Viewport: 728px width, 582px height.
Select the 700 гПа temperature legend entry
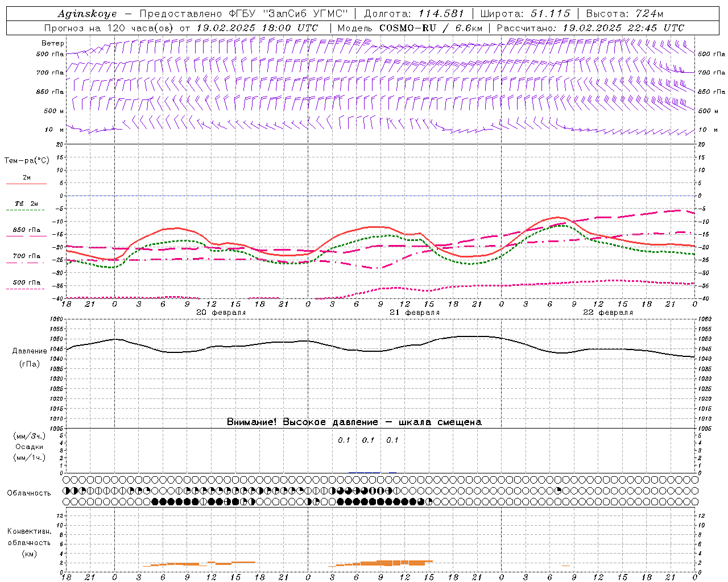[26, 256]
